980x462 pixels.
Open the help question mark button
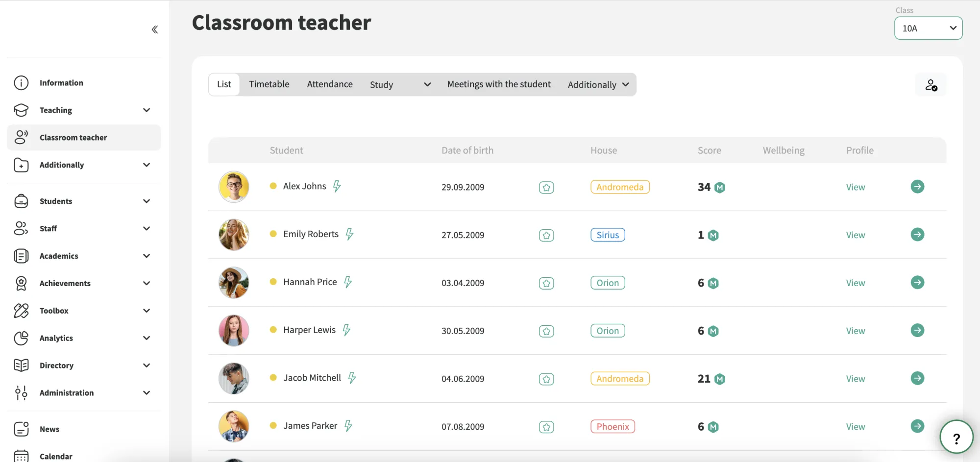[956, 437]
